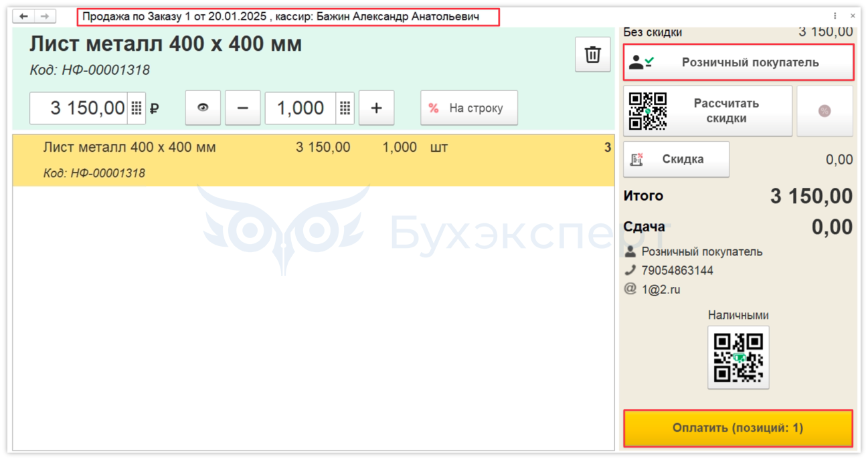Open the quantity keypad next to 1,000
Screen dimensions: 868x460
coord(345,108)
